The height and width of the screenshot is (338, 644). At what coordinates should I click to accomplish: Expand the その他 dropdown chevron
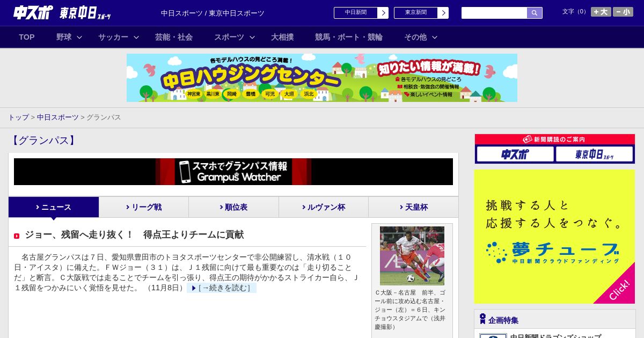click(435, 37)
